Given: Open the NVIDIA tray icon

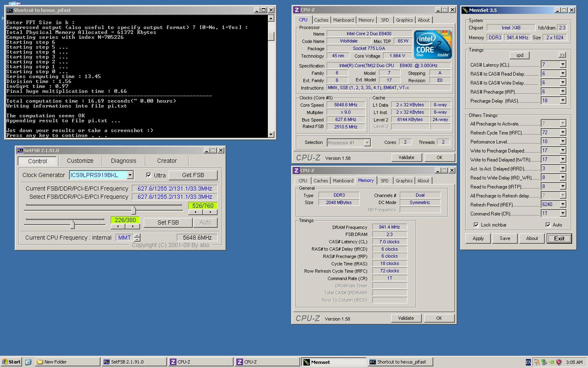Looking at the screenshot, I should tap(552, 362).
